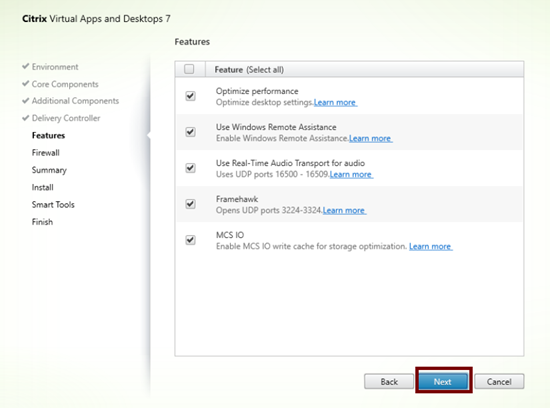Open Learn more link for MCS IO

(431, 247)
